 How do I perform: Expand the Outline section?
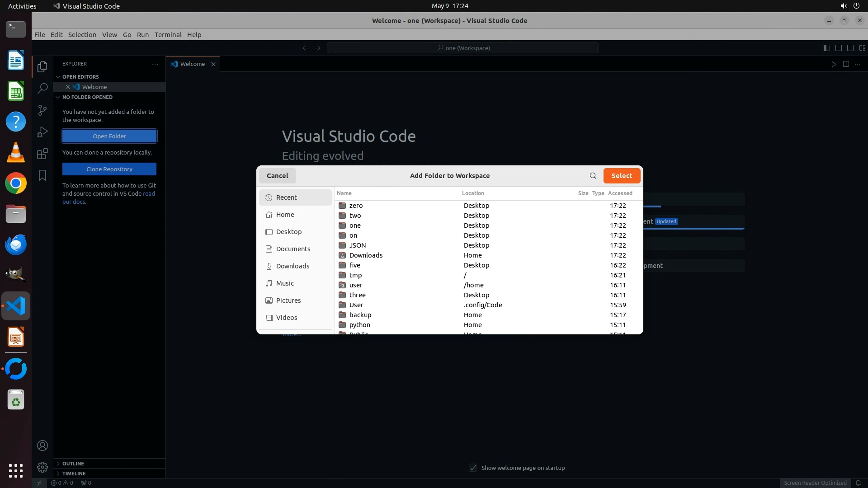(x=73, y=464)
